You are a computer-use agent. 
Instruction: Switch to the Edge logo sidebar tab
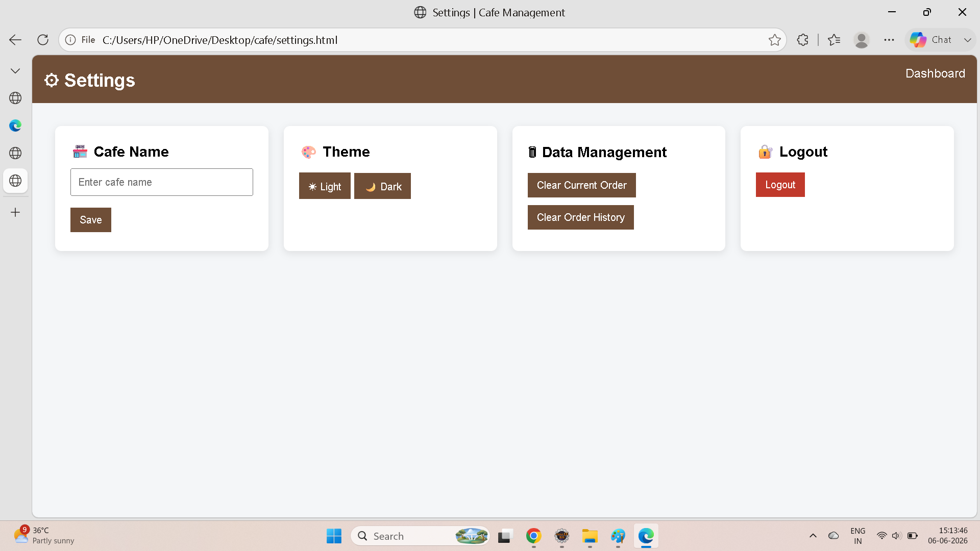(x=15, y=126)
